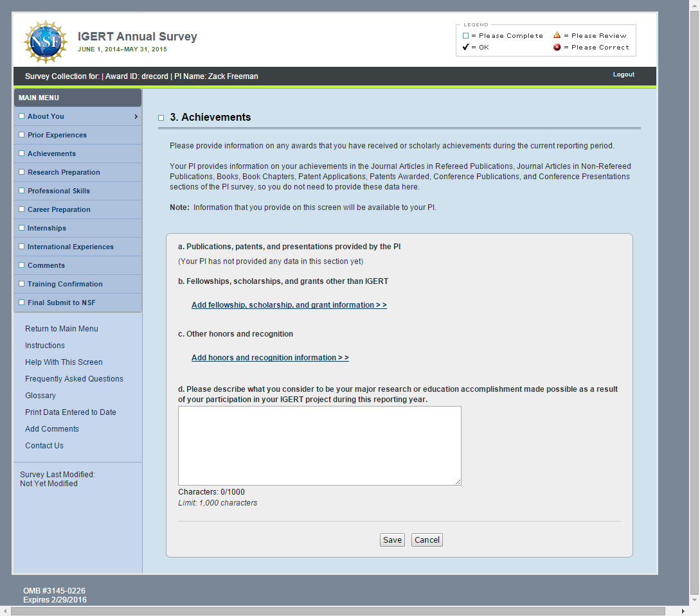Click the 'Survey Last Modified:' text
Screen dimensions: 700x616
tap(57, 475)
